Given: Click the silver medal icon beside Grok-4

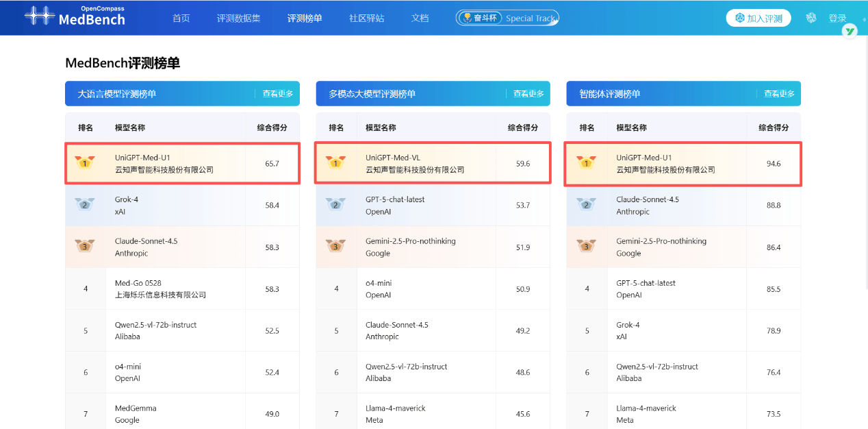Looking at the screenshot, I should click(85, 205).
